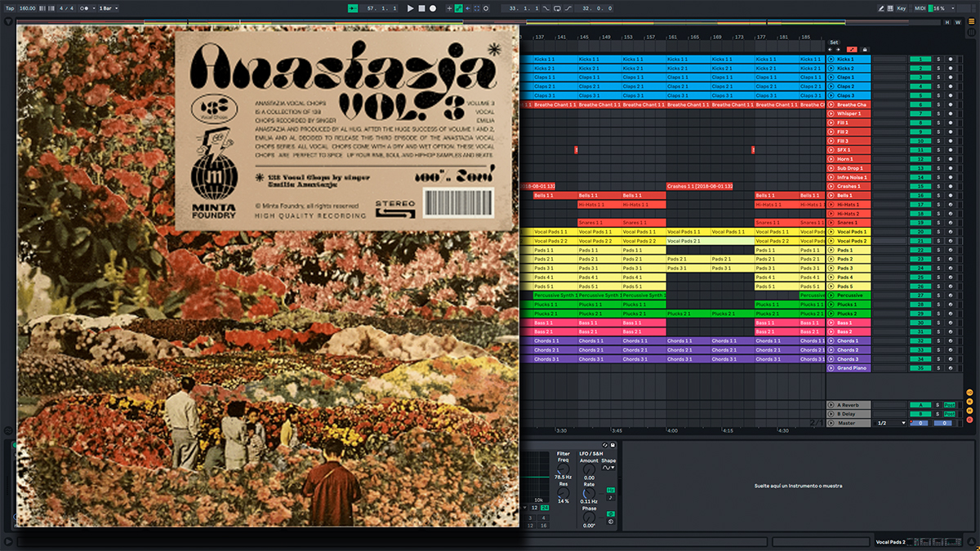Unfold the Kicks 1 track
The image size is (980, 551).
click(831, 60)
